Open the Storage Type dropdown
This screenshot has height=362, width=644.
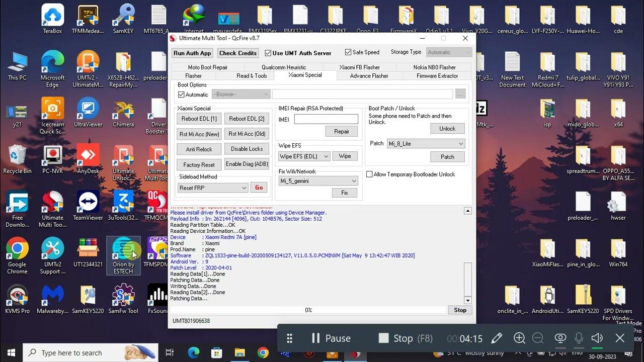click(449, 52)
